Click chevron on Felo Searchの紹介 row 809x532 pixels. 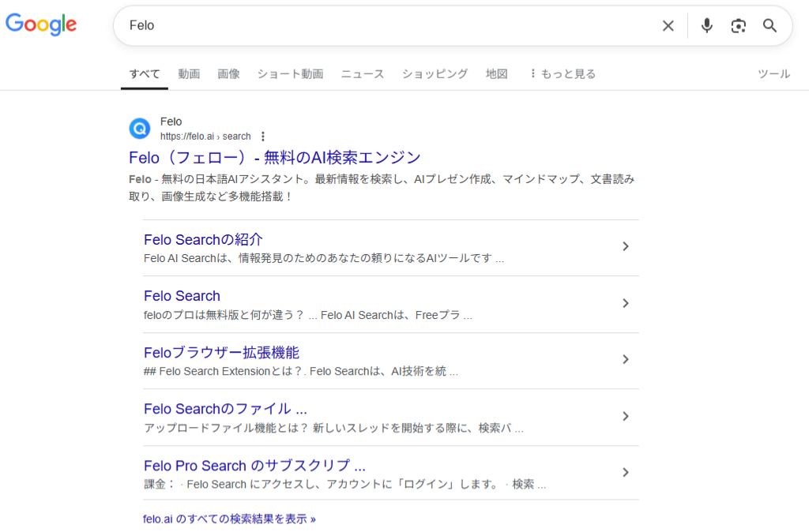(x=626, y=246)
